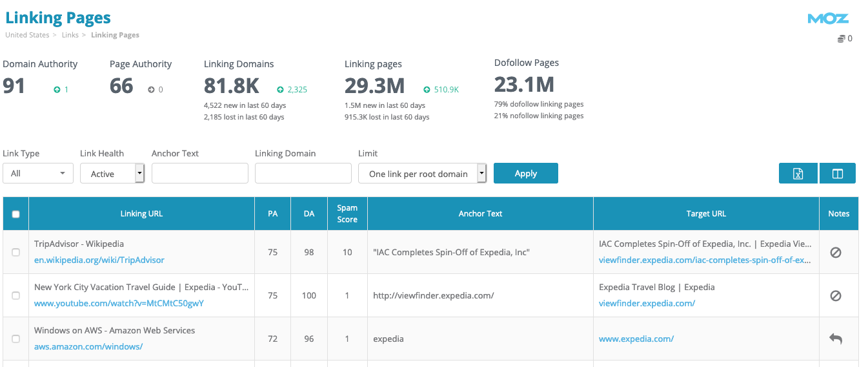The height and width of the screenshot is (367, 868).
Task: Click the green Linking Domains change arrow
Action: point(280,90)
